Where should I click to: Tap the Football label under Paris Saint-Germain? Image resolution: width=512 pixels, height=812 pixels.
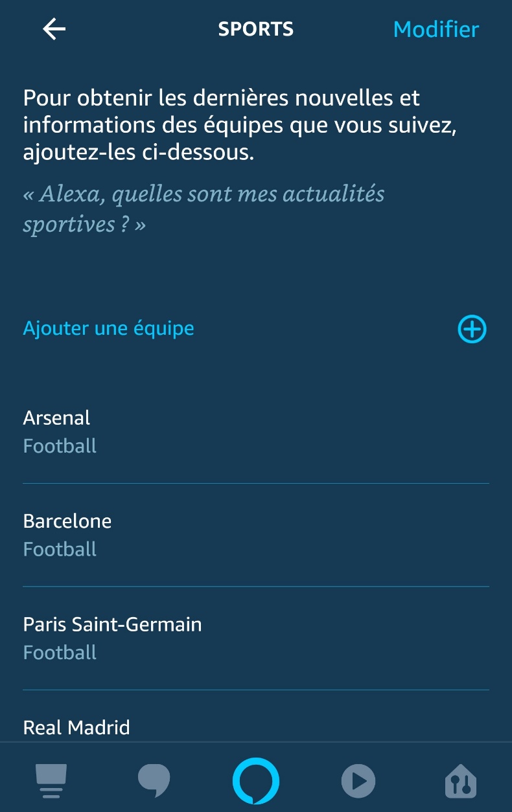[x=60, y=652]
